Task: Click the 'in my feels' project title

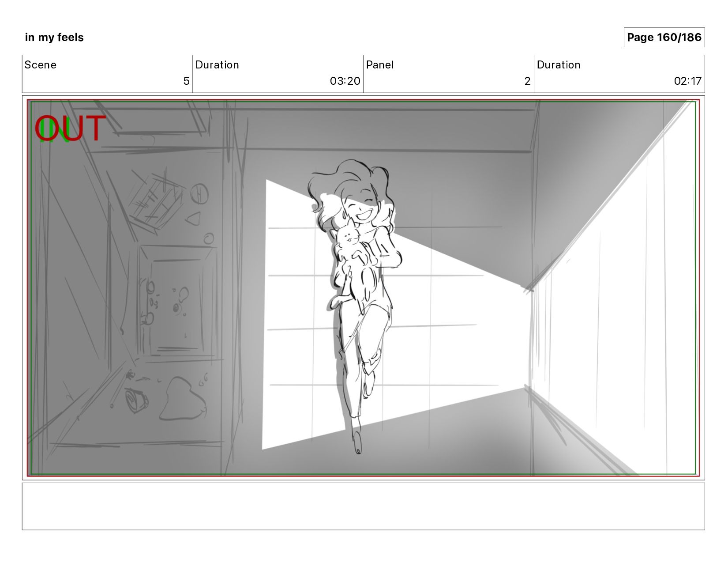Action: pyautogui.click(x=54, y=38)
